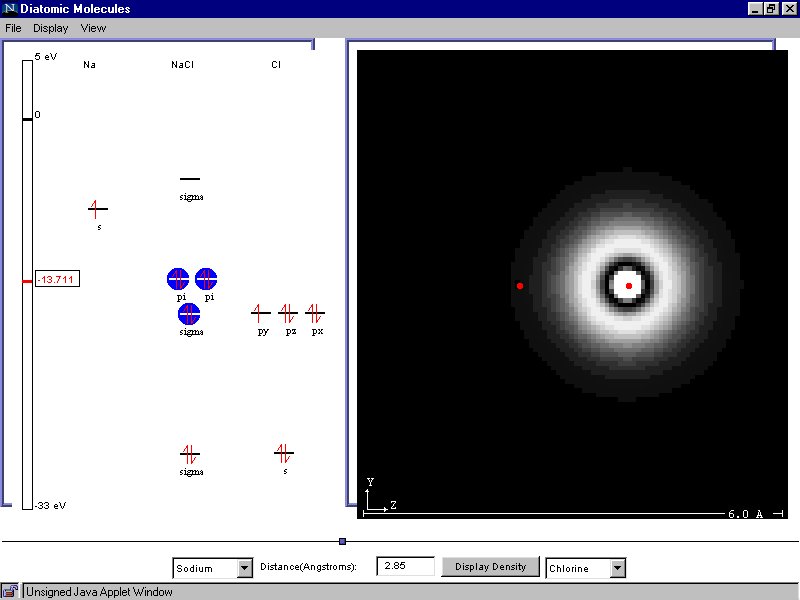Select the Na s orbital level
The image size is (800, 600).
pos(97,209)
